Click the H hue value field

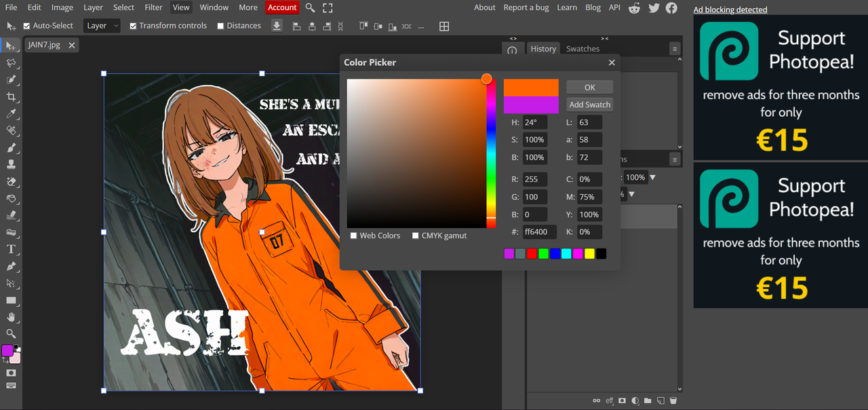pos(535,122)
